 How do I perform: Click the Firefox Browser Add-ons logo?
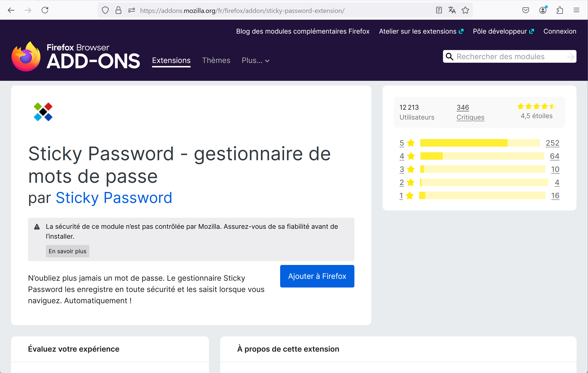click(x=76, y=56)
